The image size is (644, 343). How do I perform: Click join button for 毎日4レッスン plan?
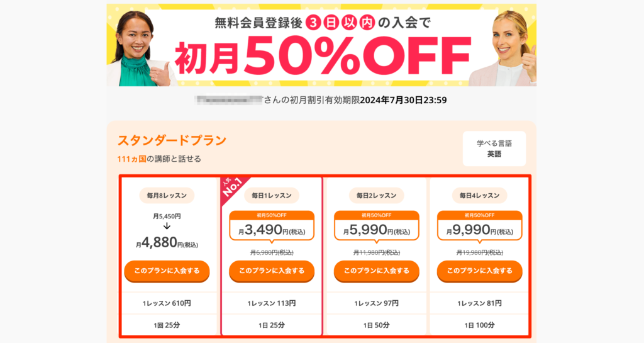[x=479, y=271]
